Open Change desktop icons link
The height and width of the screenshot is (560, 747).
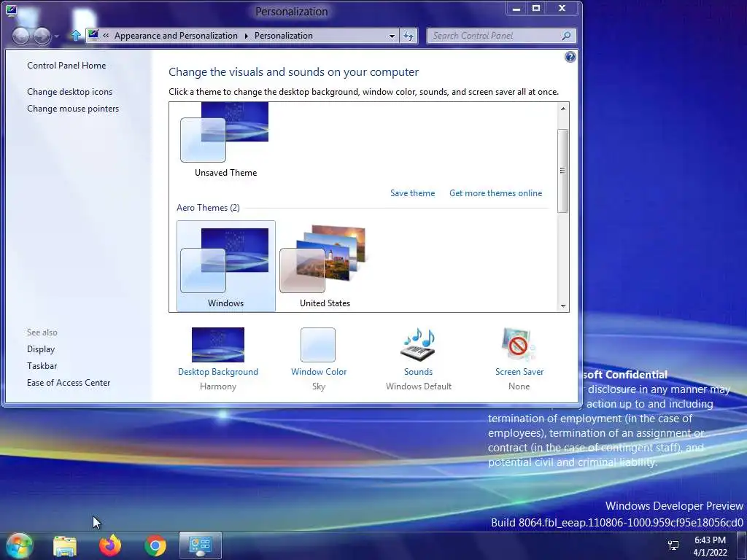tap(69, 92)
